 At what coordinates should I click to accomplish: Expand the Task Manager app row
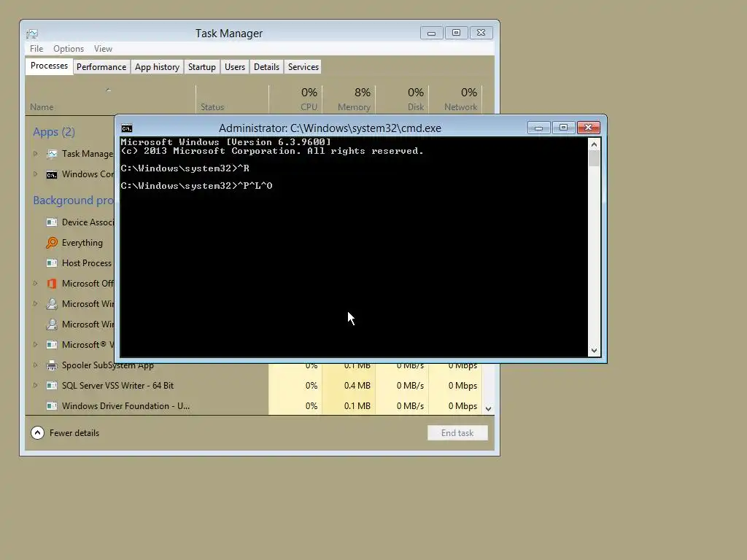35,153
